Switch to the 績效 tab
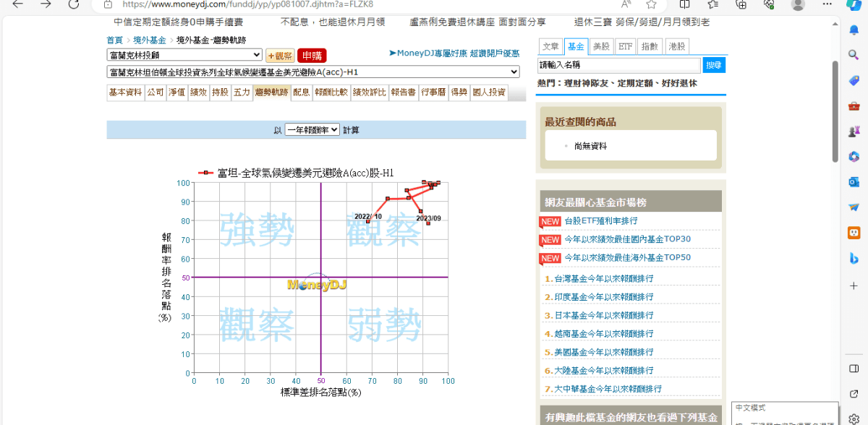Viewport: 868px width, 425px height. [x=199, y=93]
